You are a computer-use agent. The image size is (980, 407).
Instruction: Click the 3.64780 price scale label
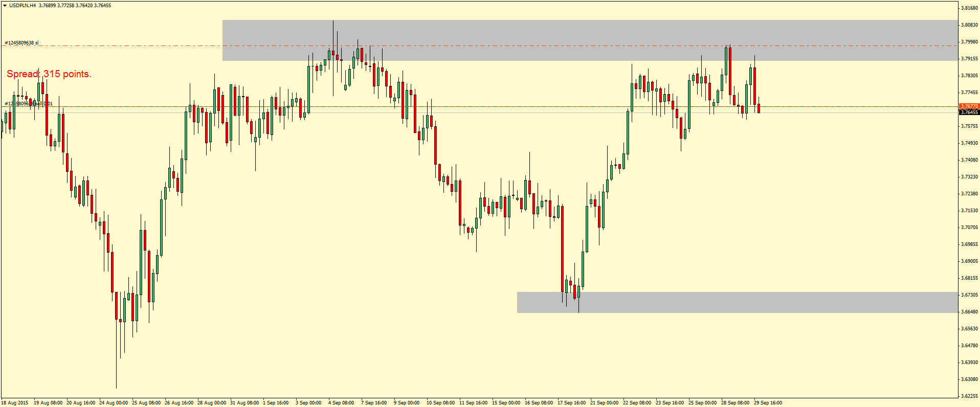(969, 346)
